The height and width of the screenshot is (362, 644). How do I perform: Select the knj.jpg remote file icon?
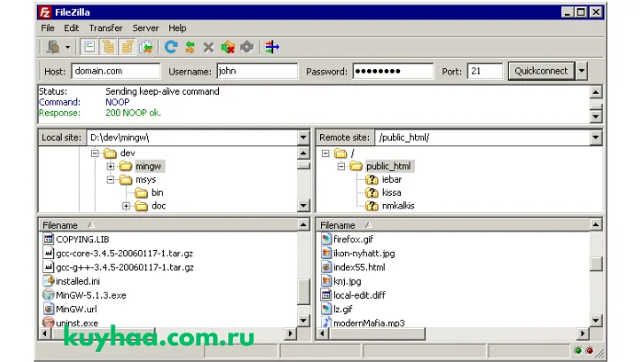[x=327, y=281]
